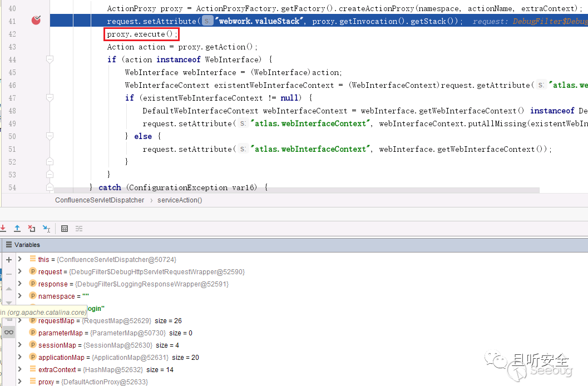Collapse the code fold at line 44

pos(50,60)
